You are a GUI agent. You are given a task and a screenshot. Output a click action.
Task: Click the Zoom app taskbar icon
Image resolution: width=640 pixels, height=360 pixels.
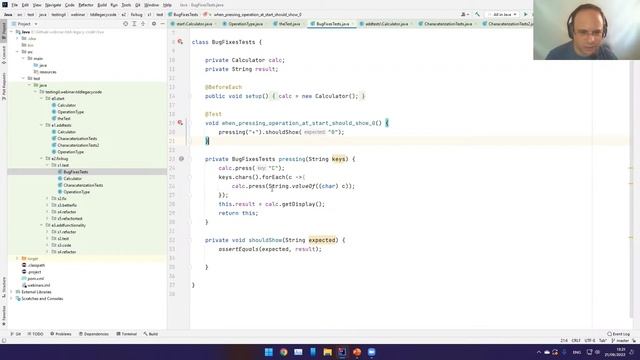click(x=371, y=352)
